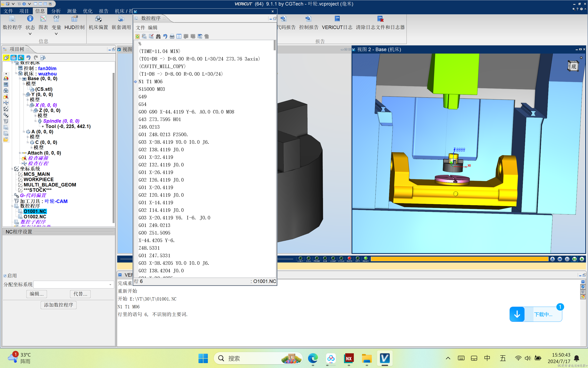
Task: Collapse the Y (0, 0, 0) tree node
Action: pyautogui.click(x=24, y=94)
